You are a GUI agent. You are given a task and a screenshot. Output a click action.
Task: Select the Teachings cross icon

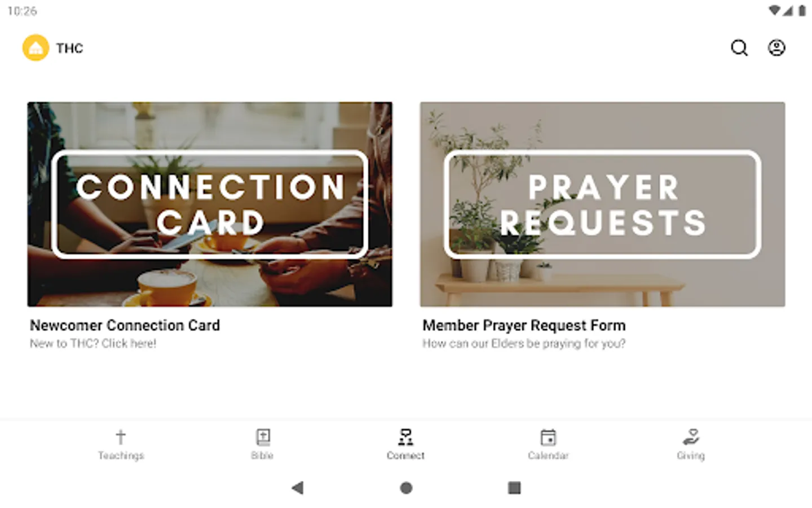tap(121, 437)
